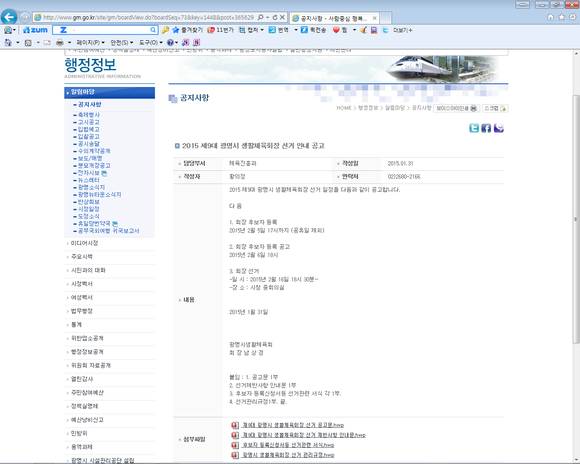Click the printer icon in command bar

coord(60,43)
